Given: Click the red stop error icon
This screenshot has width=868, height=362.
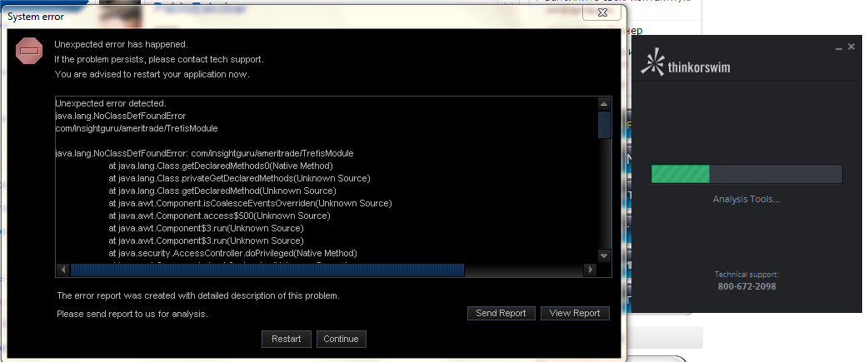Looking at the screenshot, I should click(29, 51).
